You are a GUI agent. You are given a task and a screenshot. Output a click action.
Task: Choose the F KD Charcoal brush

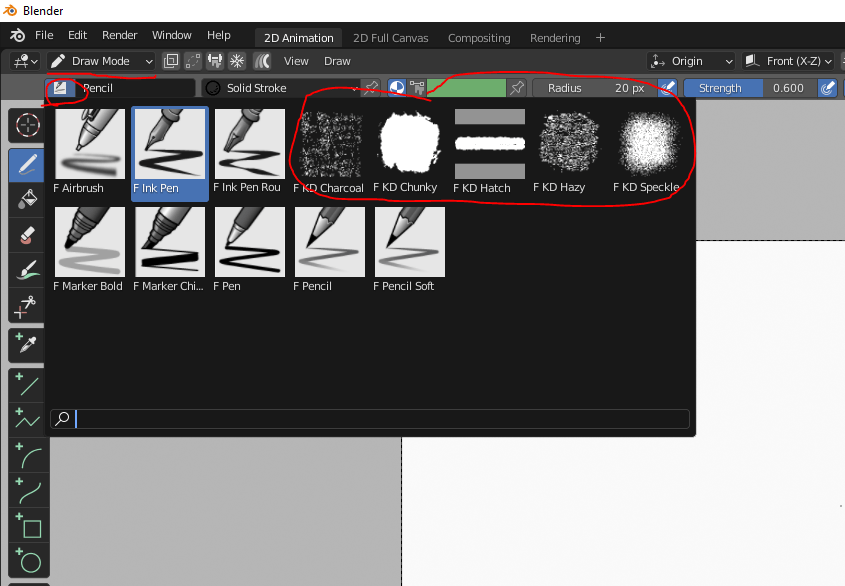click(330, 153)
